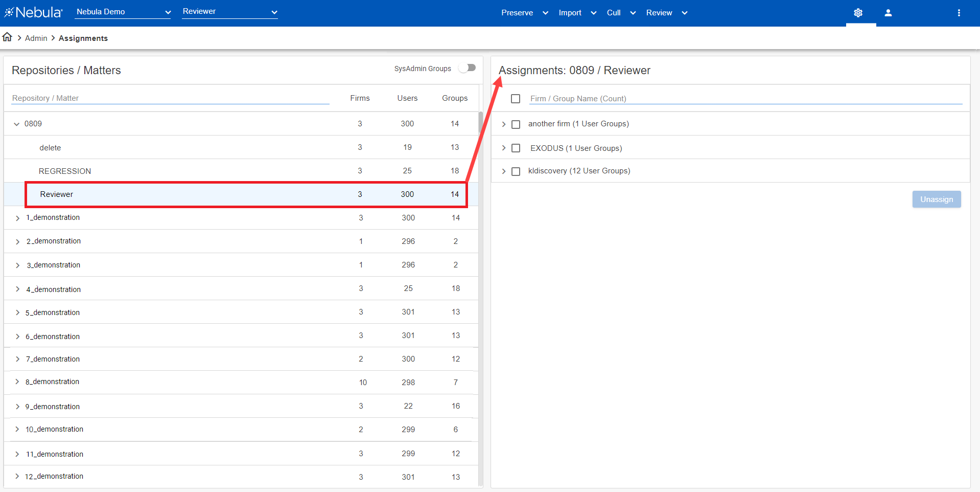The image size is (980, 492).
Task: Click the Nebula logo in header
Action: pos(34,12)
